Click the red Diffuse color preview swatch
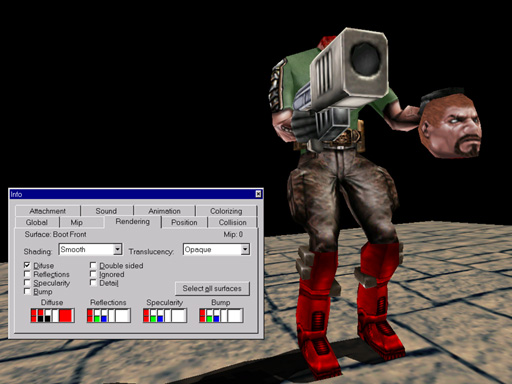 (66, 315)
